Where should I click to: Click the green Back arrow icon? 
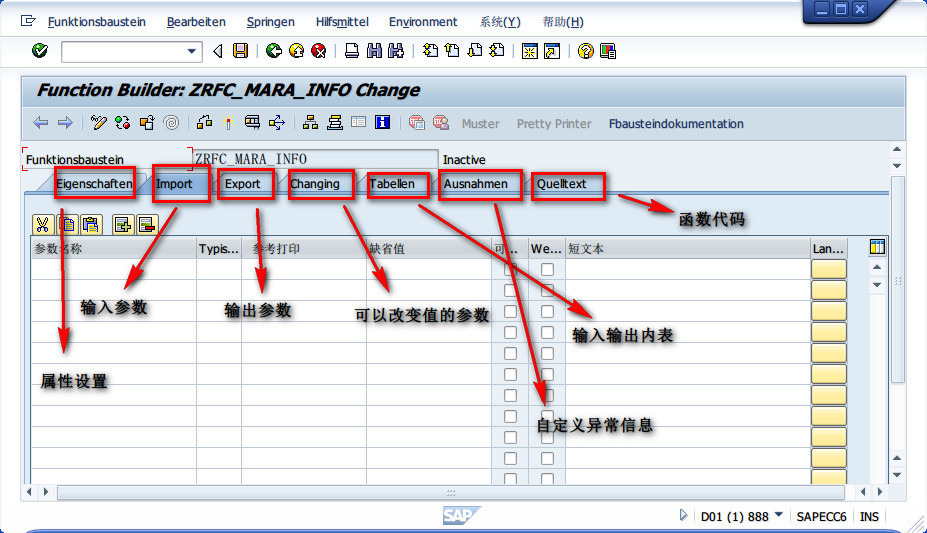pos(274,51)
